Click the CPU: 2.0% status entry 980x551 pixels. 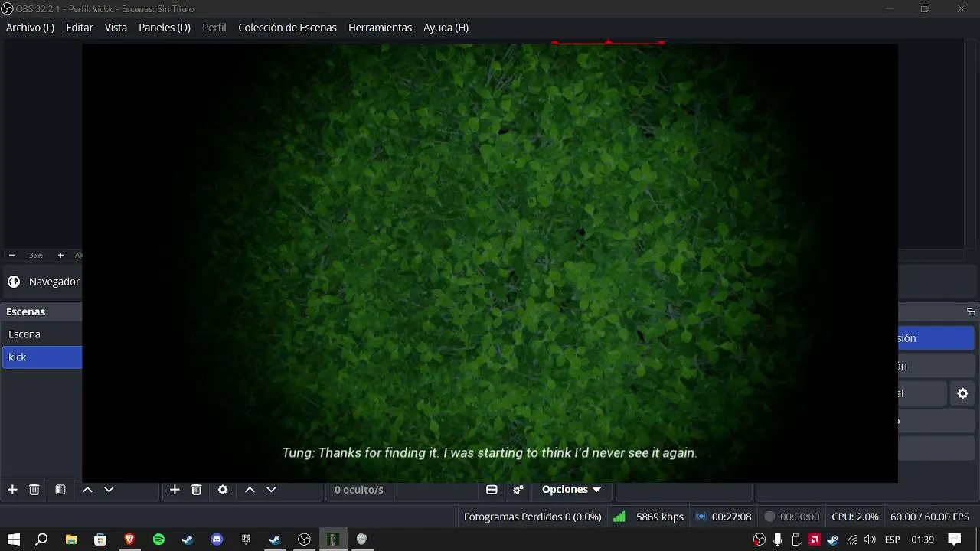(855, 517)
